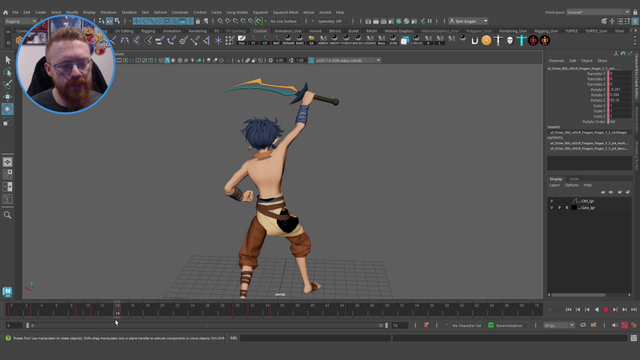Click the set key orange icon
This screenshot has height=360, width=640.
[x=426, y=325]
